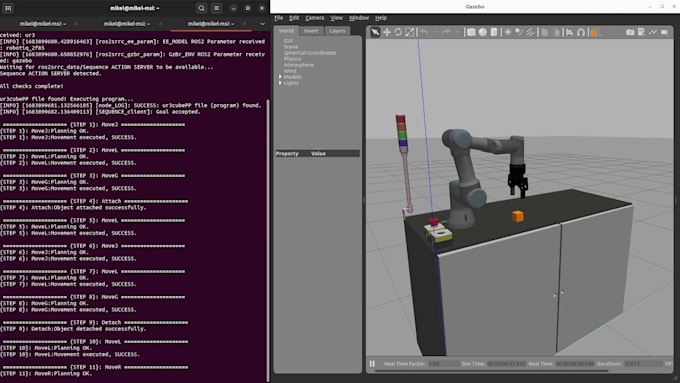Click the Undo arrow in Gazebo toolbar
Image resolution: width=680 pixels, height=383 pixels.
tap(424, 32)
